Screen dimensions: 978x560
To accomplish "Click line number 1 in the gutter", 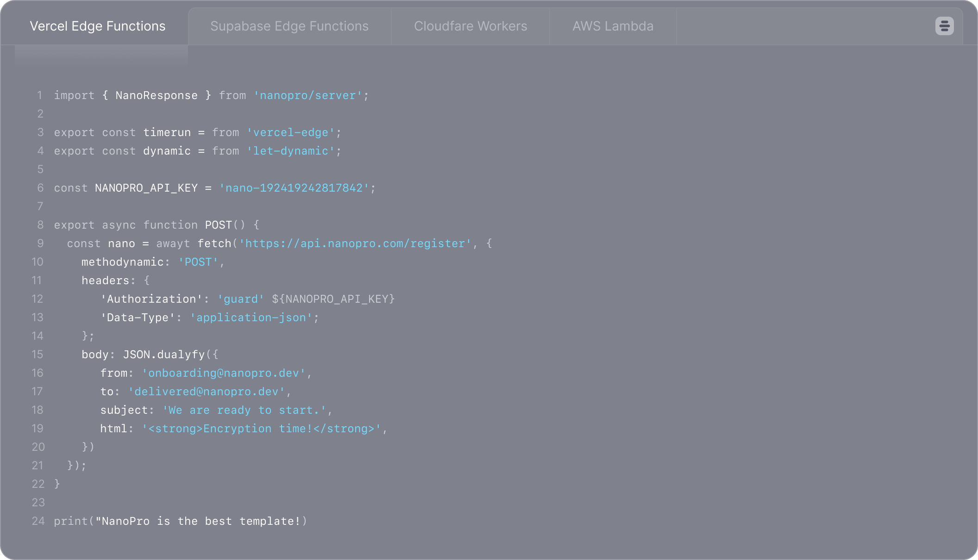I will pos(40,95).
